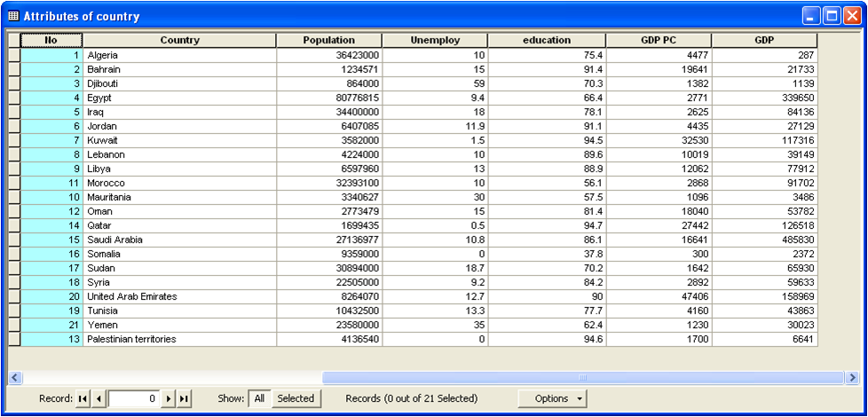This screenshot has height=417, width=868.
Task: Select the row selector for Kuwait
Action: [14, 140]
